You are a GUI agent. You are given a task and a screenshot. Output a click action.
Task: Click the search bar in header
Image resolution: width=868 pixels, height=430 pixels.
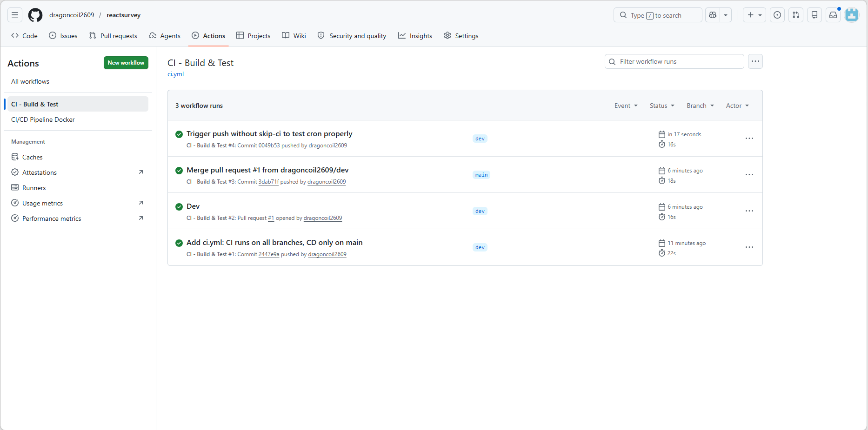pyautogui.click(x=658, y=15)
